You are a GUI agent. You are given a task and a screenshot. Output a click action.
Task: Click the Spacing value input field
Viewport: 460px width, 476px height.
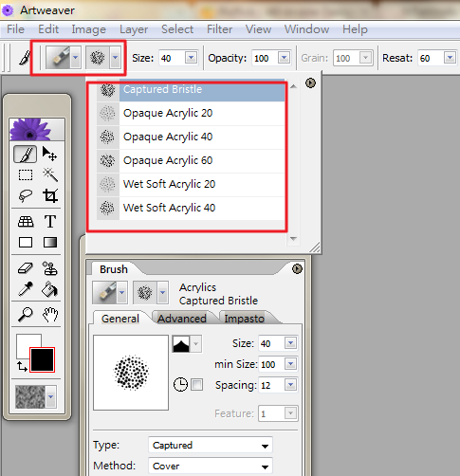point(272,385)
